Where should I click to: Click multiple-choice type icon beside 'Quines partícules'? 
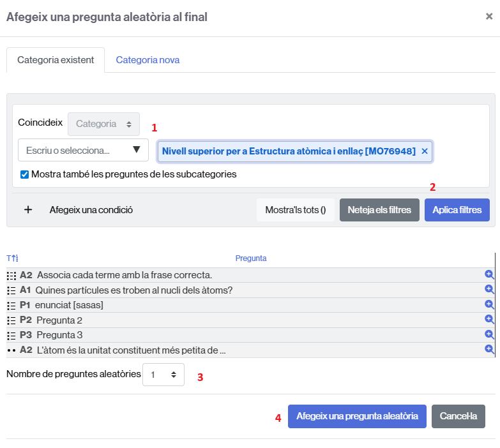[11, 290]
